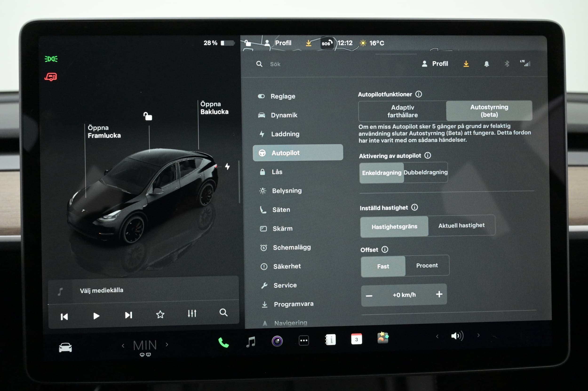
Task: Raise the cabin temperature with the right chevron
Action: (167, 345)
